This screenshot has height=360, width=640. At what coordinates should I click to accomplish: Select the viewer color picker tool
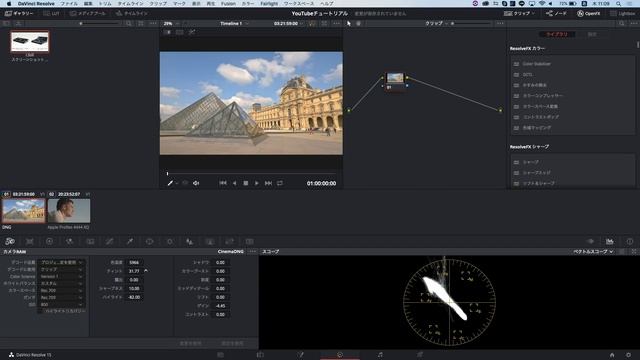point(170,183)
